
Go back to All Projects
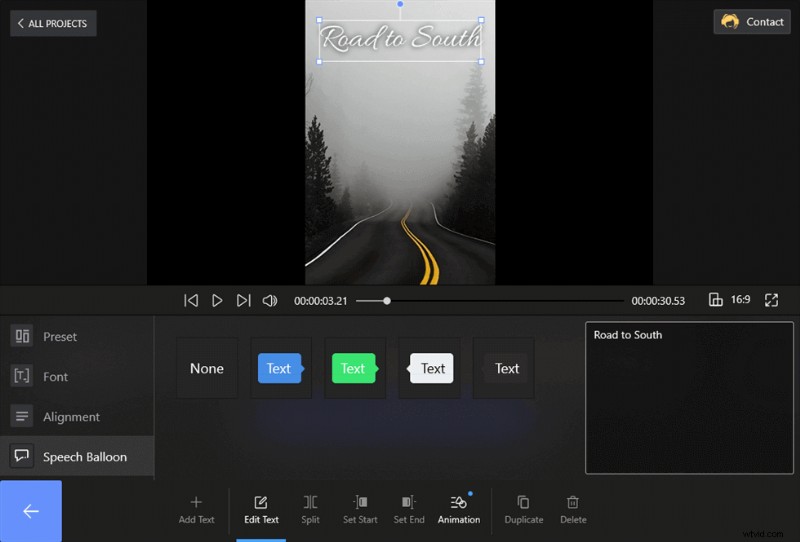[53, 23]
